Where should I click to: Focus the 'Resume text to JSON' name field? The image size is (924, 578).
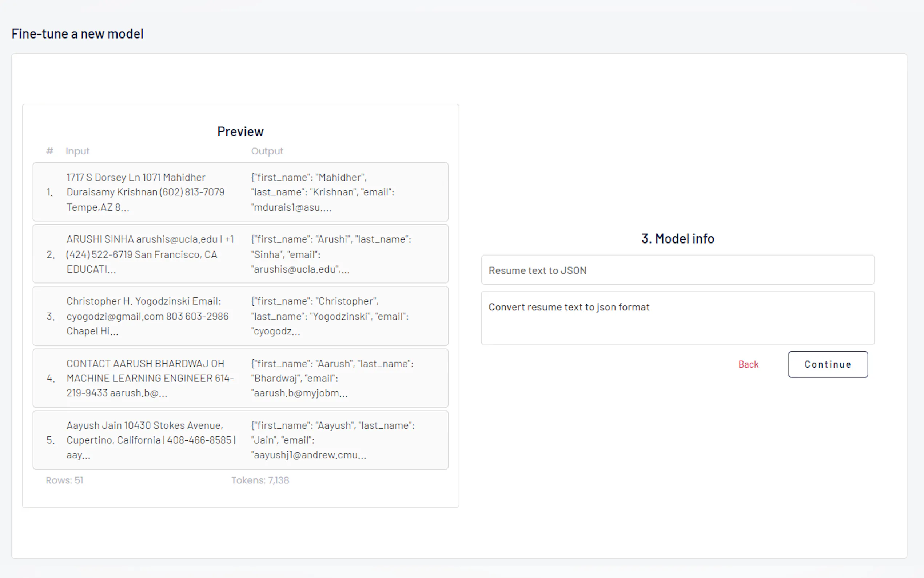(x=677, y=270)
